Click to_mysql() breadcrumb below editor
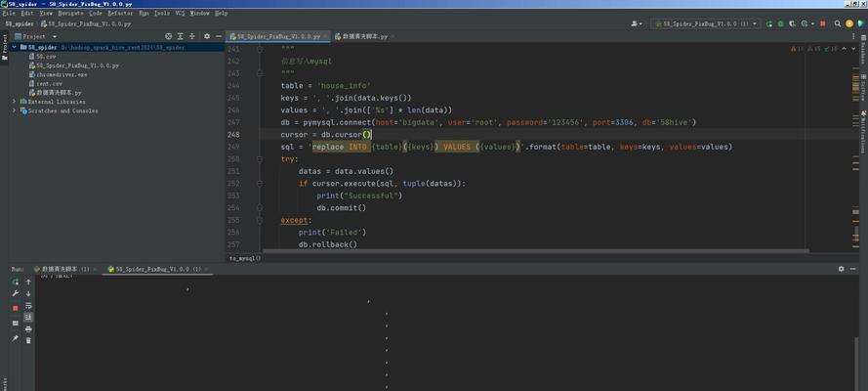 click(x=245, y=258)
